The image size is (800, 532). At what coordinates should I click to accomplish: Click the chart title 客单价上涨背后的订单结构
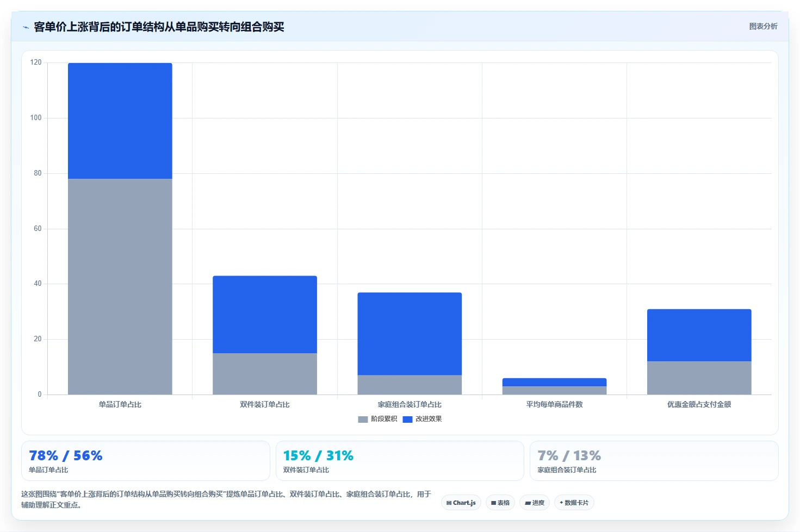pos(159,27)
